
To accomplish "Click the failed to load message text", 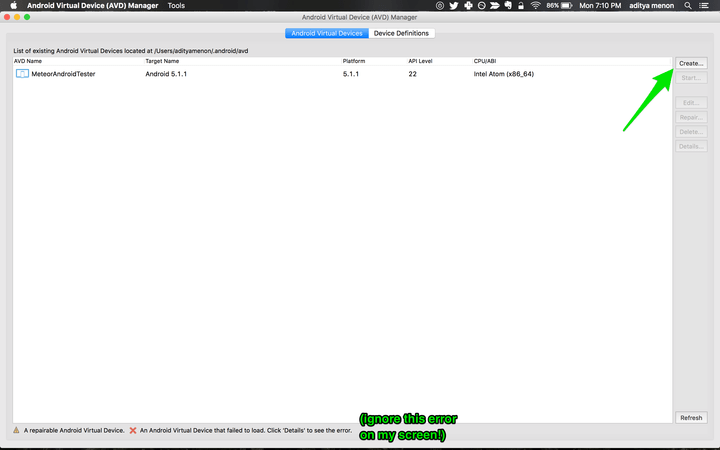I will [x=246, y=430].
